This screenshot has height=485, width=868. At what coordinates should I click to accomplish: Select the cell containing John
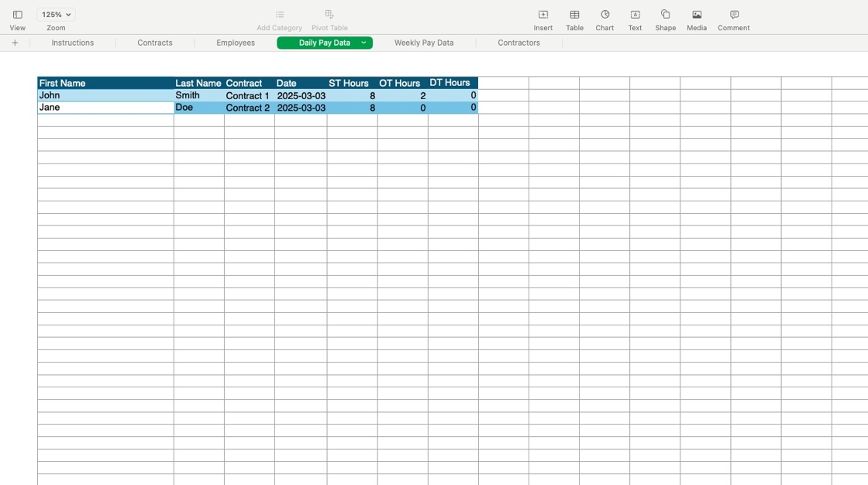tap(105, 95)
